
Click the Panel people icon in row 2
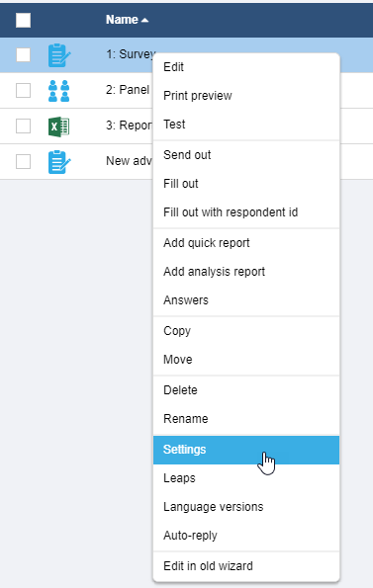[59, 90]
